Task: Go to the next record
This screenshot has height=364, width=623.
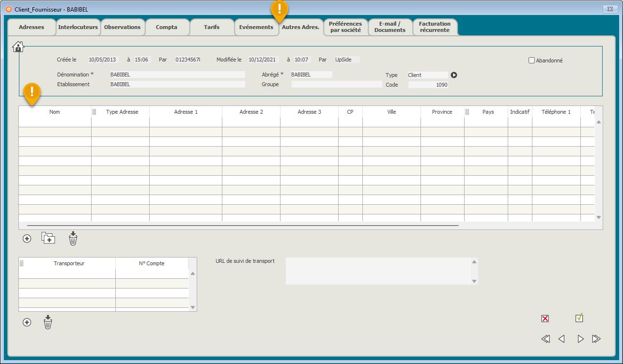Action: (x=580, y=339)
